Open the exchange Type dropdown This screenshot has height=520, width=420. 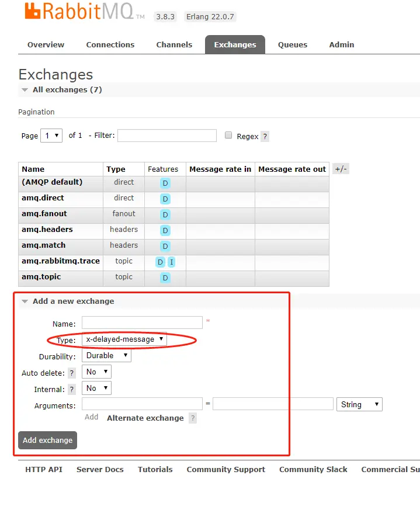124,339
